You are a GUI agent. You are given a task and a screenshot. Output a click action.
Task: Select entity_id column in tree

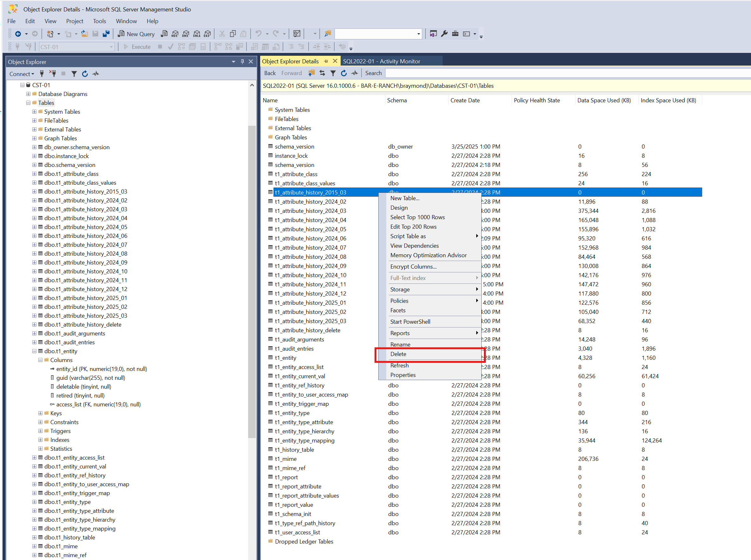101,369
